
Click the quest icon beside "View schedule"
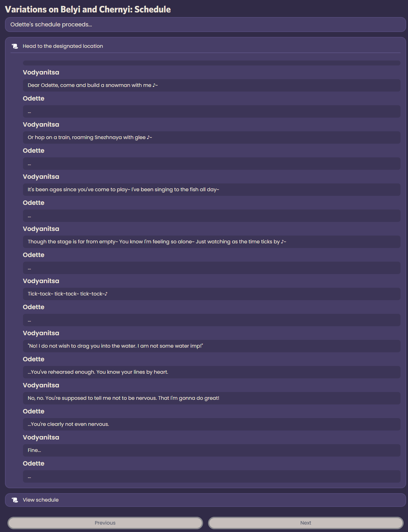pos(15,500)
